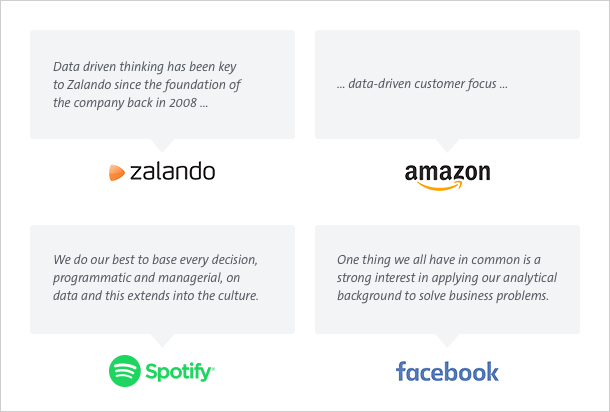Click the Spotify wordmark text

click(x=179, y=372)
